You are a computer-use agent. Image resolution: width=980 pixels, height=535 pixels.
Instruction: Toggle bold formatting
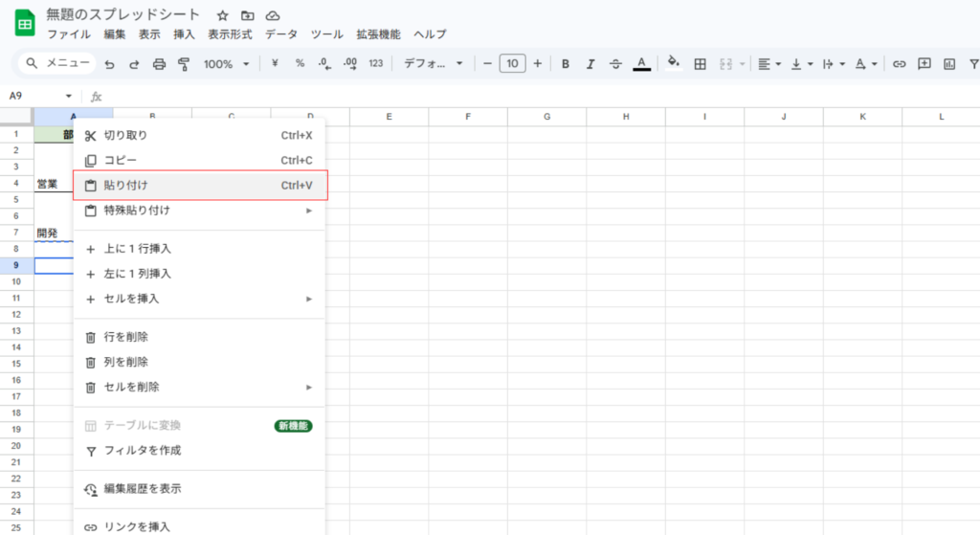click(566, 64)
